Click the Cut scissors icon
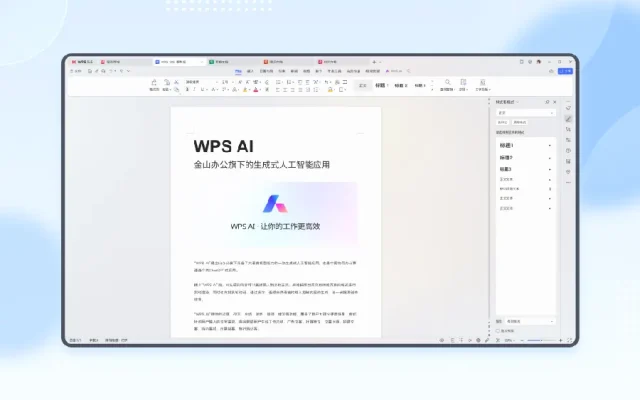This screenshot has width=640, height=400. [176, 82]
